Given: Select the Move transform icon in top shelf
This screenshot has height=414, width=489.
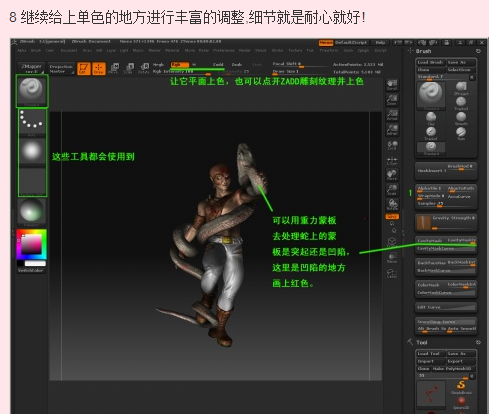Looking at the screenshot, I should (x=114, y=68).
